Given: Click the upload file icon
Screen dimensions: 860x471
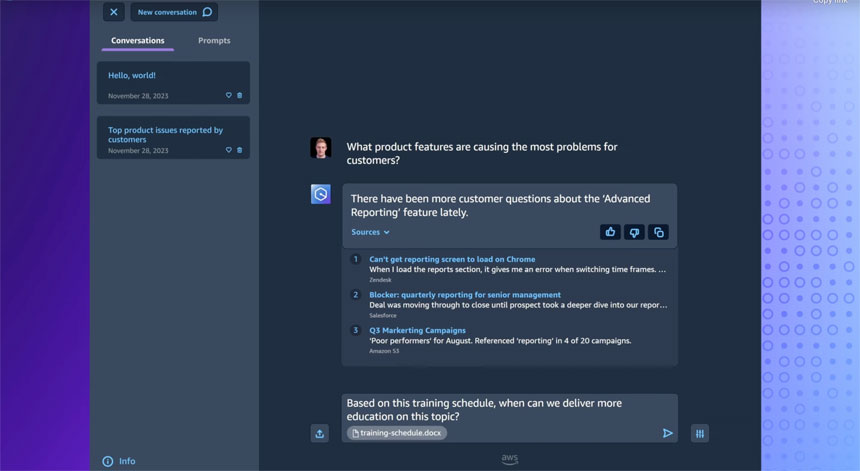Looking at the screenshot, I should pyautogui.click(x=320, y=434).
